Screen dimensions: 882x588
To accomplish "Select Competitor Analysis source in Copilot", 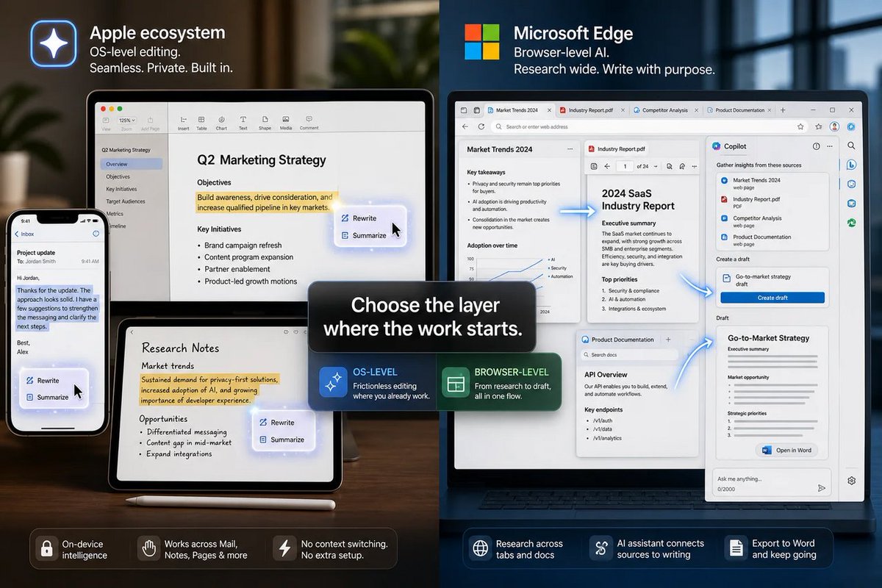I will tap(772, 220).
